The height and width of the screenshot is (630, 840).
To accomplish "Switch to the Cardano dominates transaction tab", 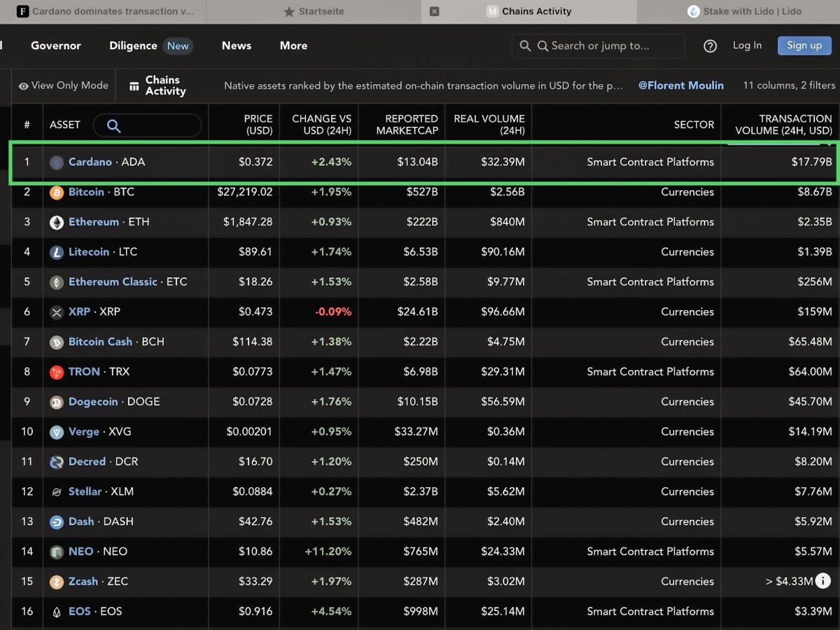I will coord(105,12).
